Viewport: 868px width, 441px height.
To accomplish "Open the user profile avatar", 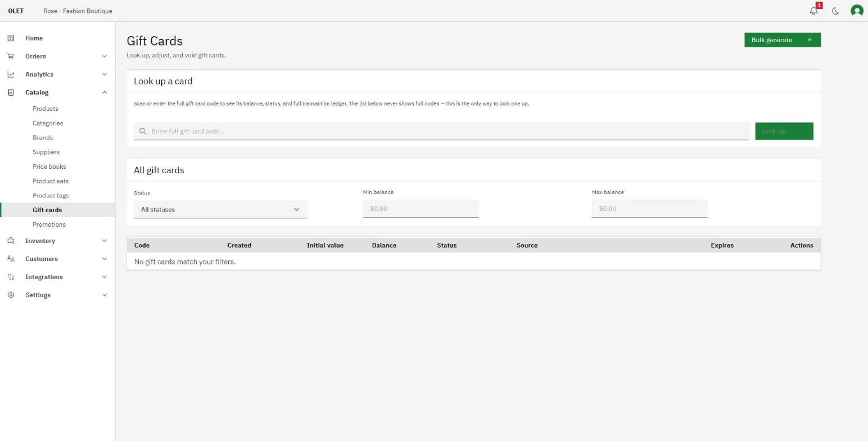I will (857, 11).
